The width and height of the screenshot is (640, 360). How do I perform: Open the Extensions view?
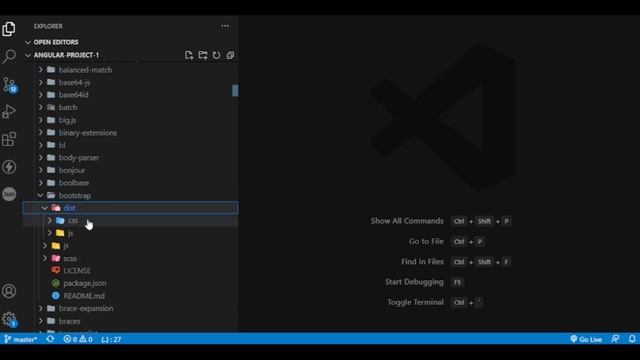point(9,139)
